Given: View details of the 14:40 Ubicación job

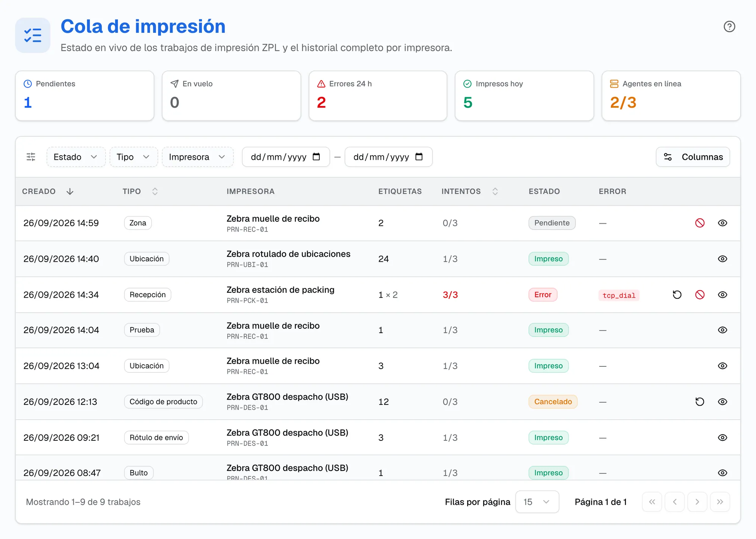Looking at the screenshot, I should click(722, 259).
